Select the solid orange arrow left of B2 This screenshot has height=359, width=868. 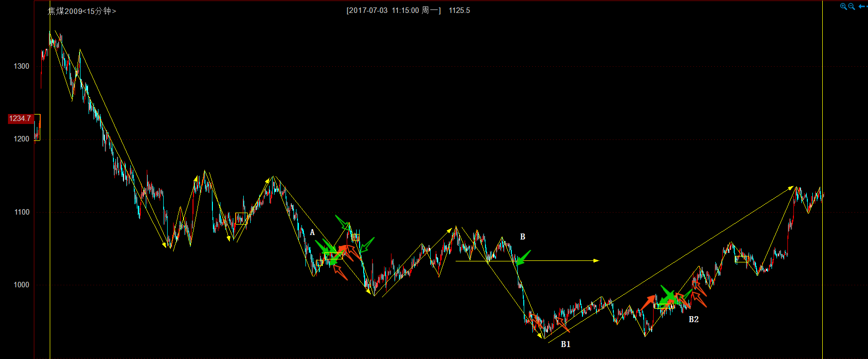648,302
